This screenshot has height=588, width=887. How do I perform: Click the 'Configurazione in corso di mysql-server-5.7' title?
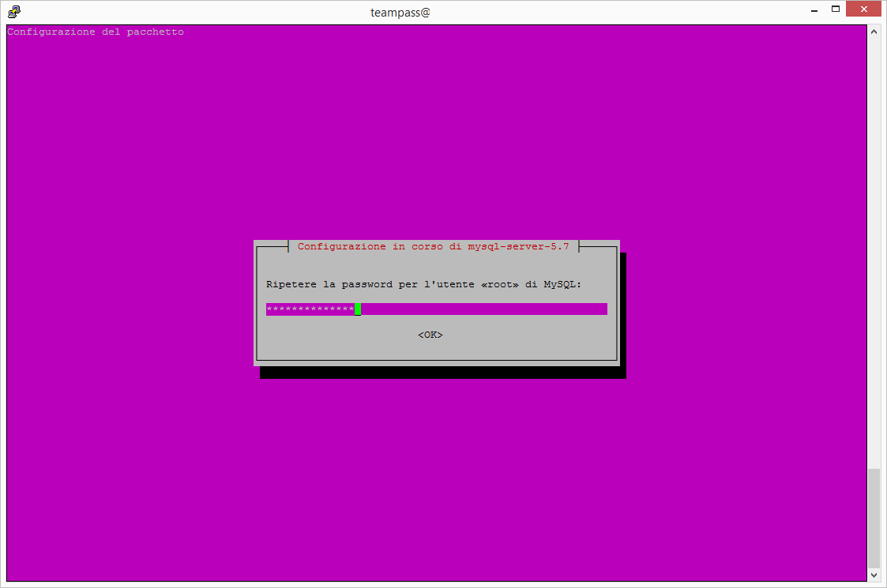coord(434,246)
